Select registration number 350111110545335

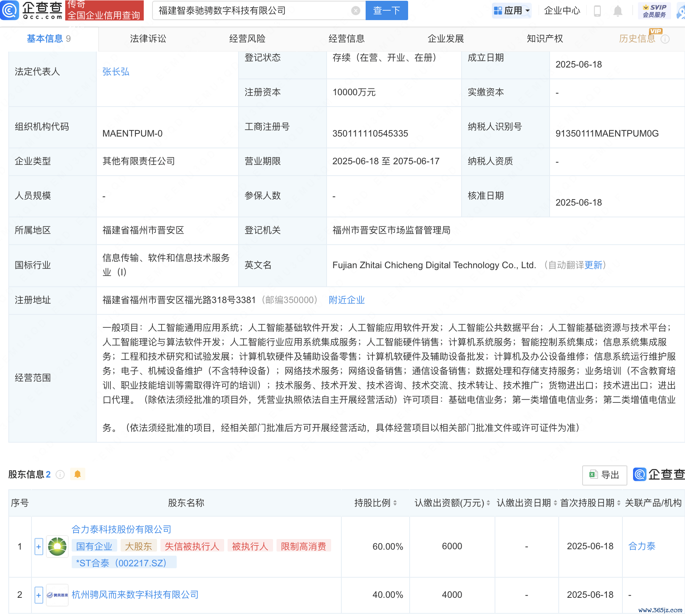(370, 134)
